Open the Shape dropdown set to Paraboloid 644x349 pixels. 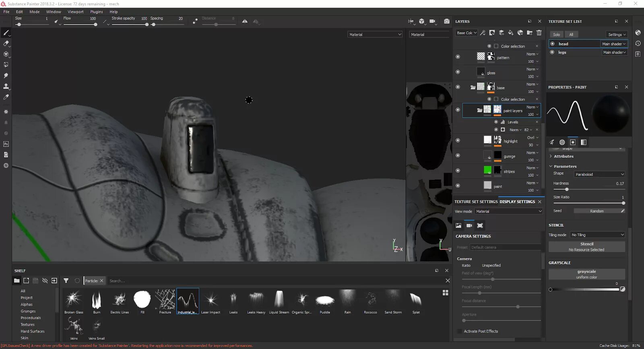(599, 174)
